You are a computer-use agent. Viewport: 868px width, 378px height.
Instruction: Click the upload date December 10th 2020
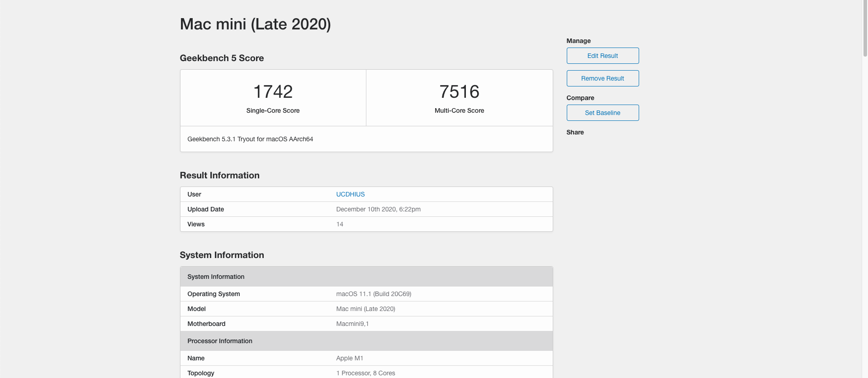tap(378, 209)
